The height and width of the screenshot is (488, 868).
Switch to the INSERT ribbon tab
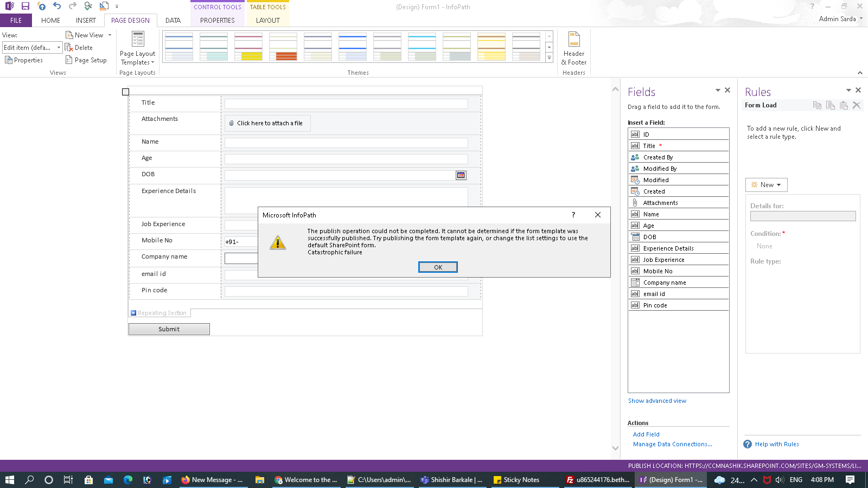pyautogui.click(x=86, y=20)
